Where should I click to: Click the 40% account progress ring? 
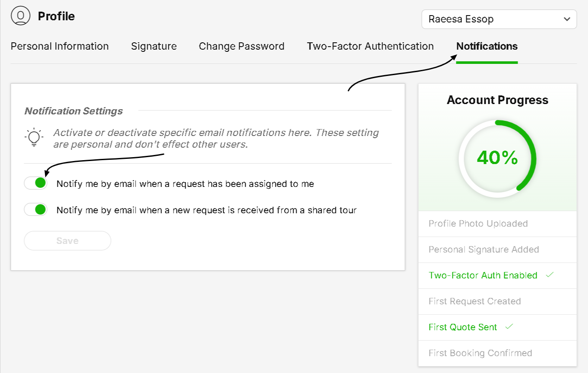pos(497,158)
